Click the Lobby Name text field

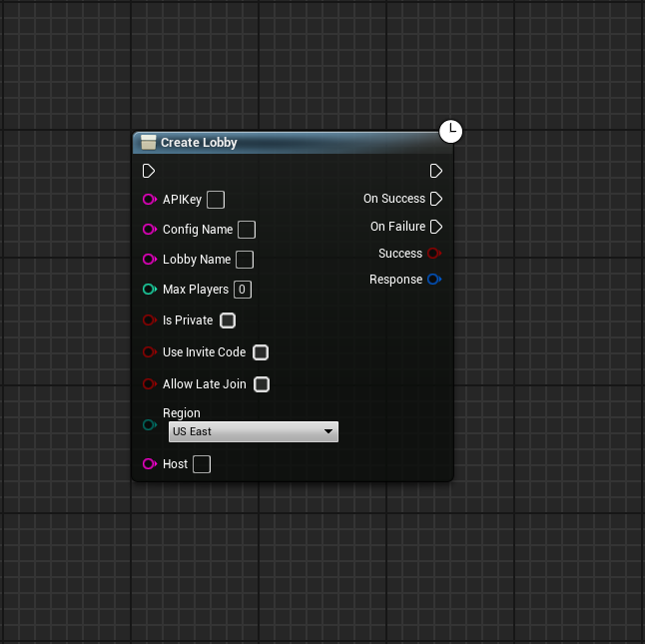pos(245,260)
